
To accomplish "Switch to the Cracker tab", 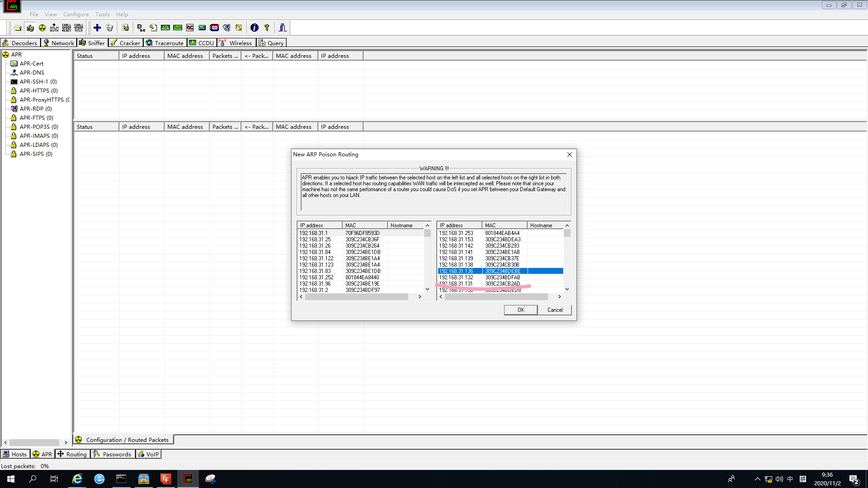I will [x=126, y=43].
